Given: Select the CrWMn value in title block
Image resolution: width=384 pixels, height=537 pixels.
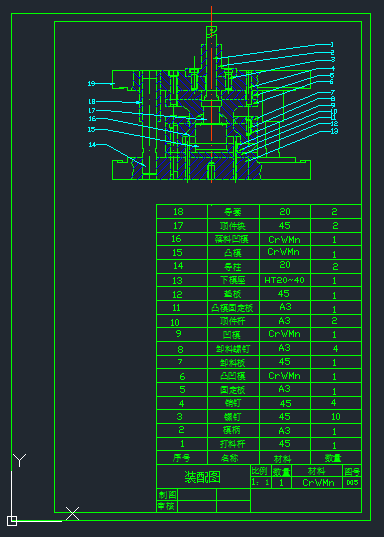Looking at the screenshot, I should click(318, 483).
